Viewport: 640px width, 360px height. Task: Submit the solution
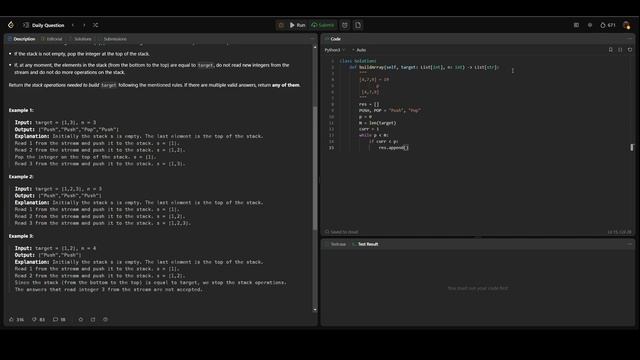[322, 25]
